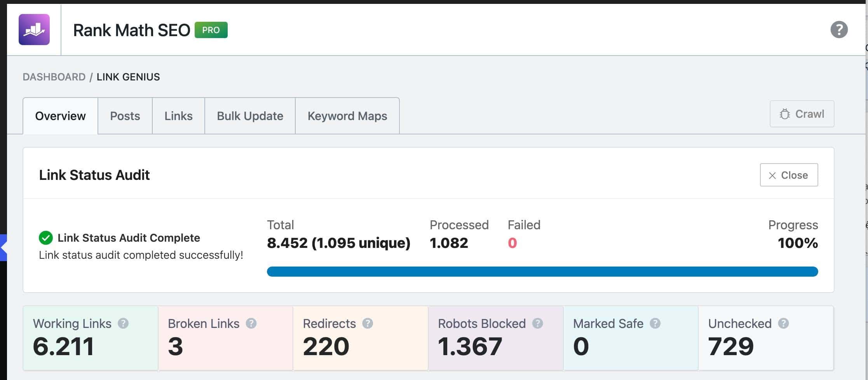Show Unchecked help tooltip icon

tap(783, 323)
